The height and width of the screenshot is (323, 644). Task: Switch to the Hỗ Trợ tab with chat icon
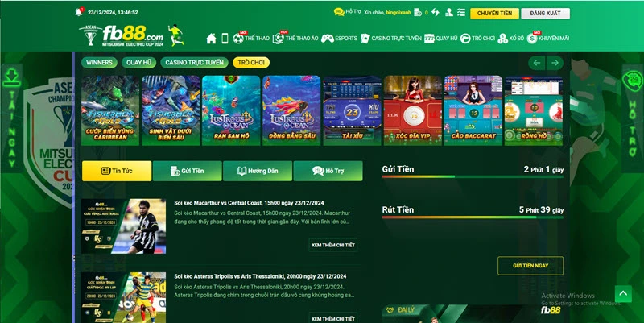tap(328, 171)
